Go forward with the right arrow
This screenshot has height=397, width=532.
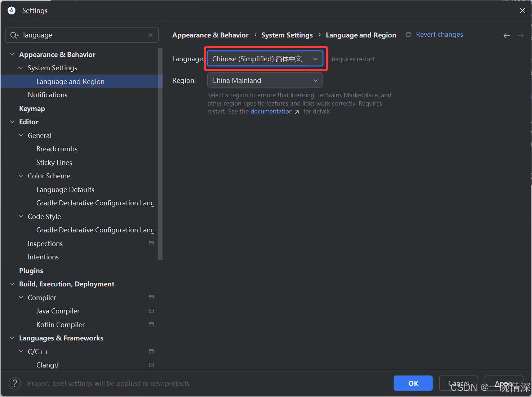tap(520, 36)
